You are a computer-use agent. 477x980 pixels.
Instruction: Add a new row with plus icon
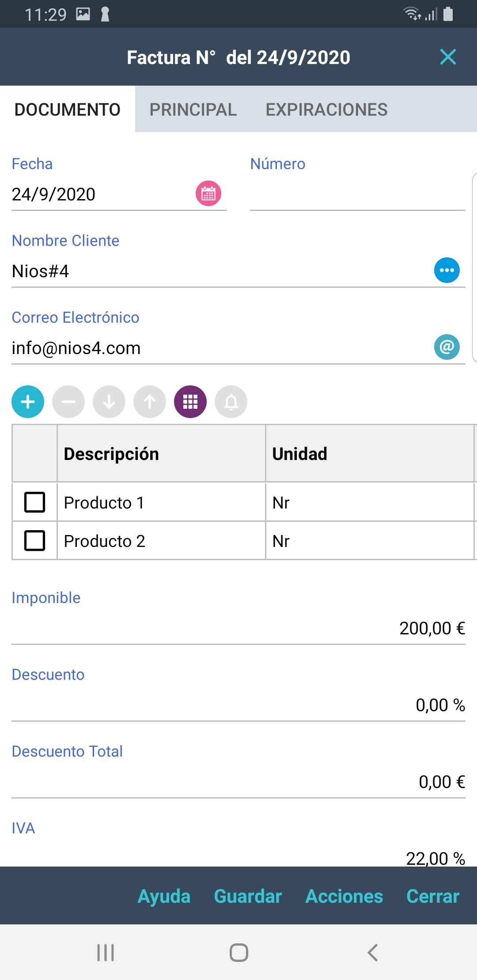[x=28, y=402]
